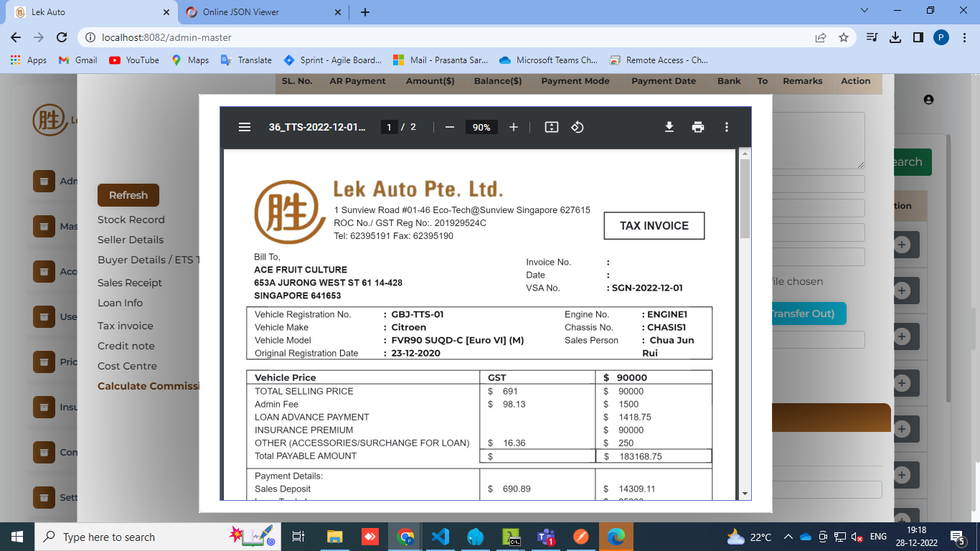Zoom out of the PDF document
The image size is (980, 551).
(x=450, y=127)
